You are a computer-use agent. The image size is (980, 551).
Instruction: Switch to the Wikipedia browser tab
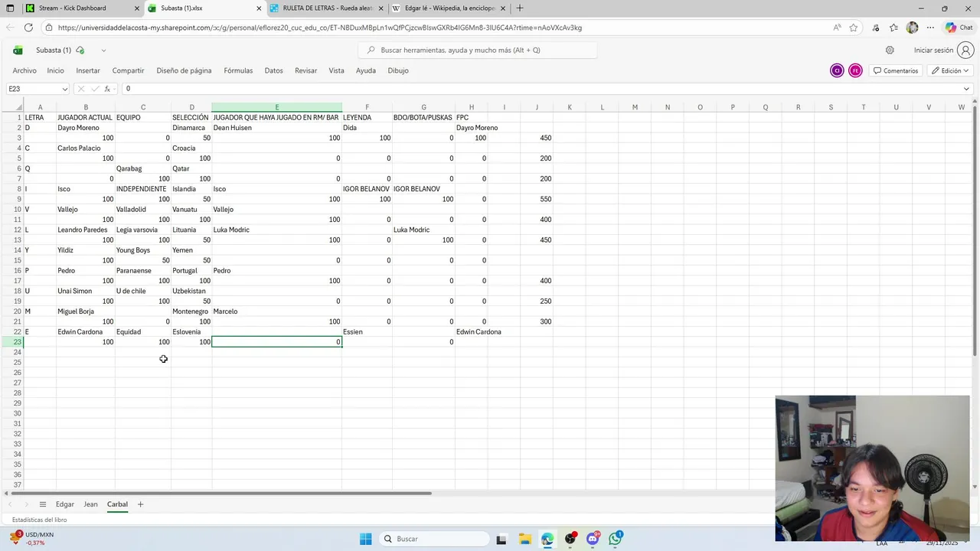coord(448,8)
